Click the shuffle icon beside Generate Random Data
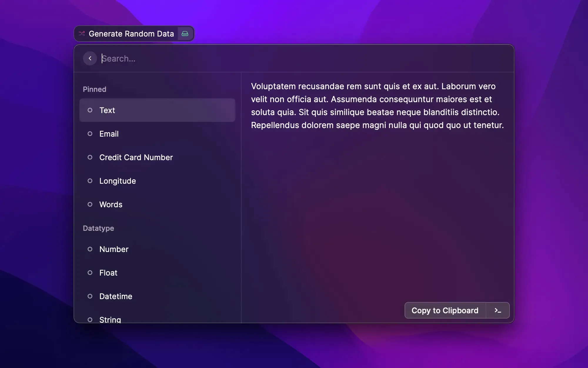This screenshot has width=588, height=368. click(x=82, y=34)
